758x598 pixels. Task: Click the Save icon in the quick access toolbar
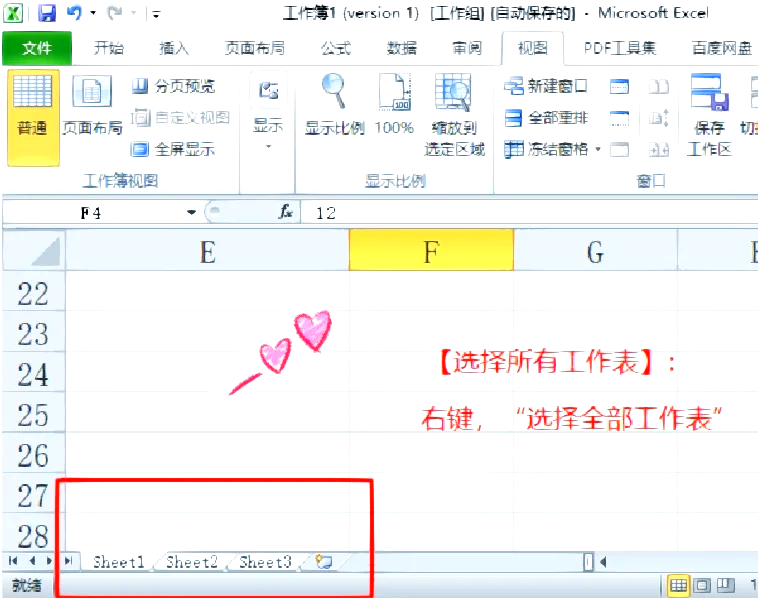point(47,13)
